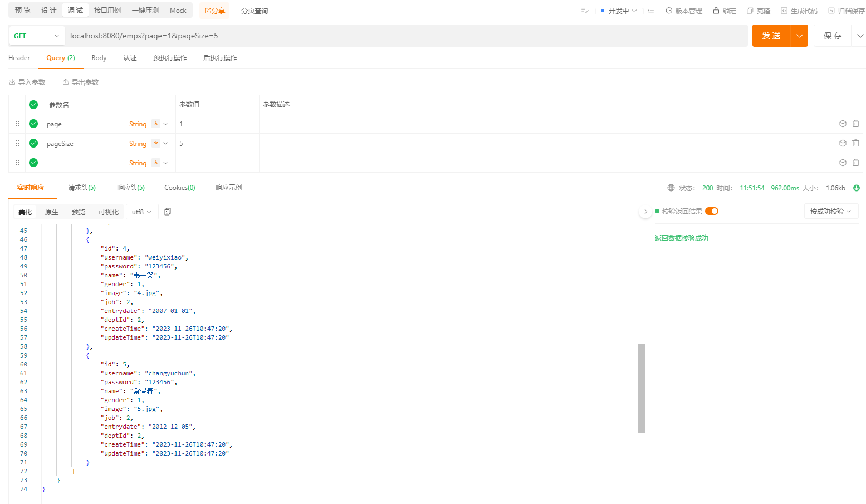Viewport: 866px width, 504px height.
Task: Switch to the Mock tab
Action: pos(178,10)
